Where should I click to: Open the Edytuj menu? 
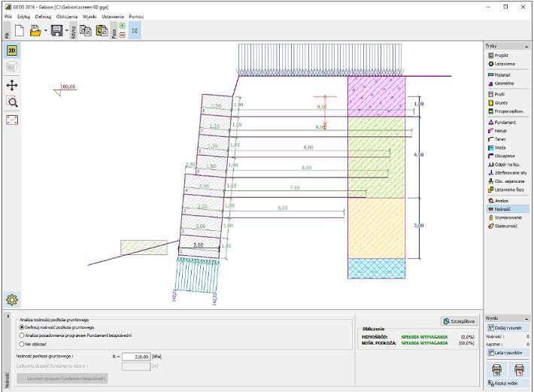pos(24,17)
